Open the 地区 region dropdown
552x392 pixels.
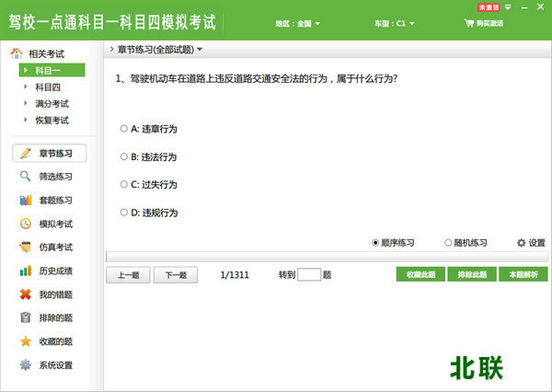click(x=298, y=23)
